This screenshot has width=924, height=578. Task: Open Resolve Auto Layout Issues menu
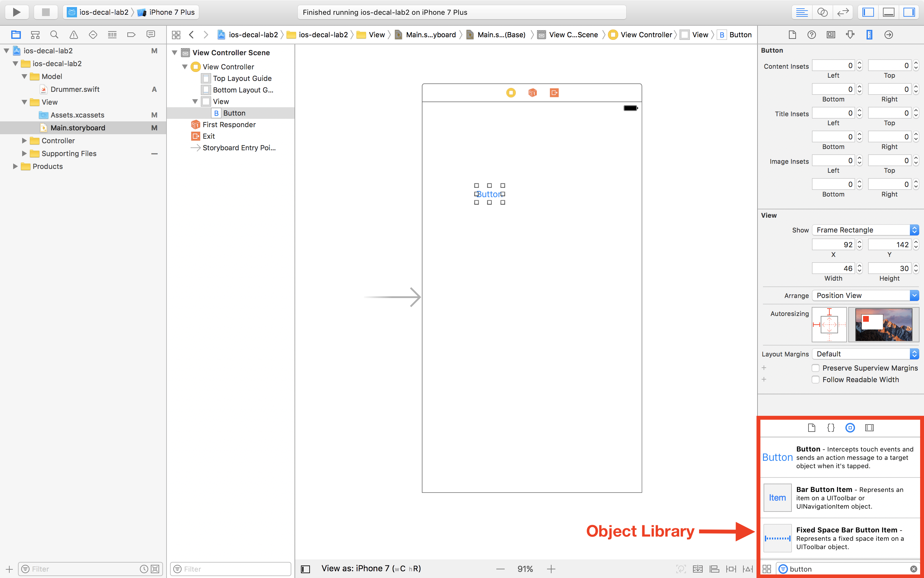pyautogui.click(x=748, y=569)
